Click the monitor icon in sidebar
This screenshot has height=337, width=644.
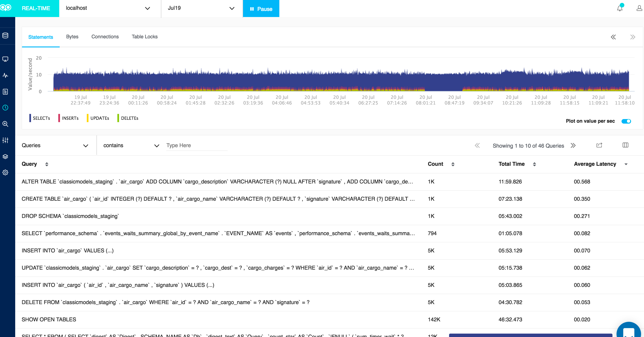coord(5,59)
